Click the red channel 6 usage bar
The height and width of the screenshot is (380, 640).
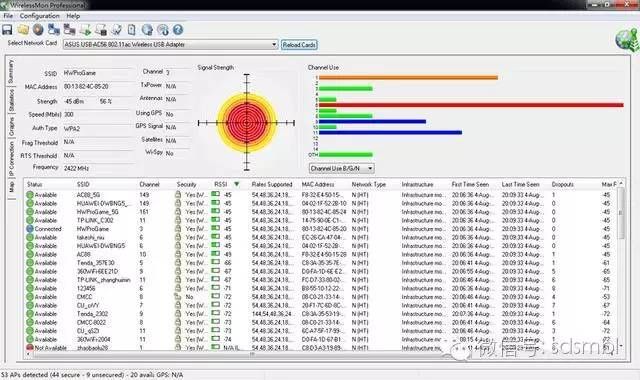[x=471, y=105]
